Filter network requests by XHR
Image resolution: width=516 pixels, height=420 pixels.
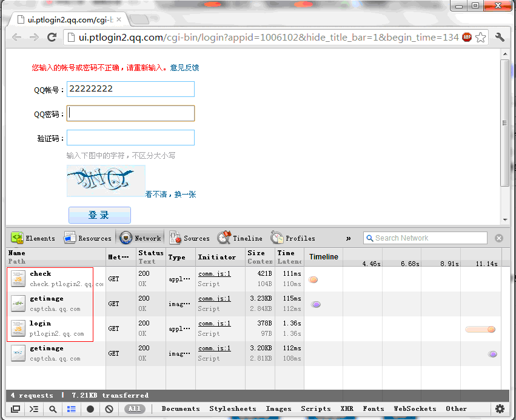click(347, 409)
